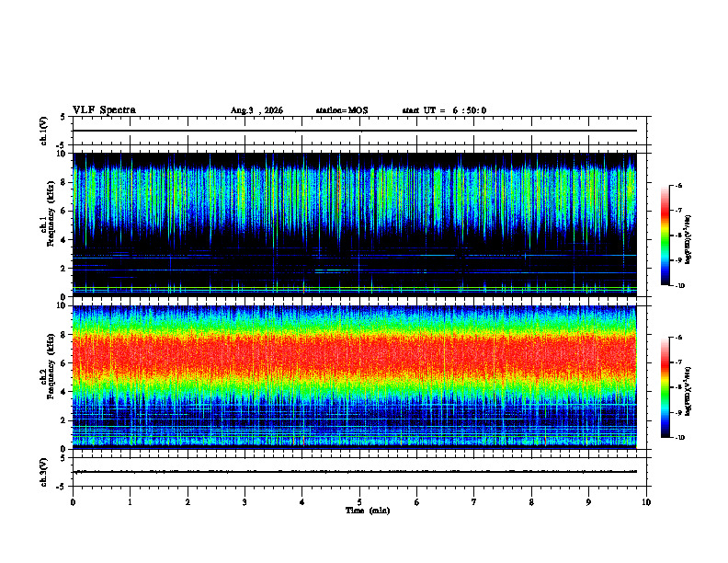728x563 pixels.
Task: Click the "8" tick on ch.2 frequency axis
Action: (64, 335)
